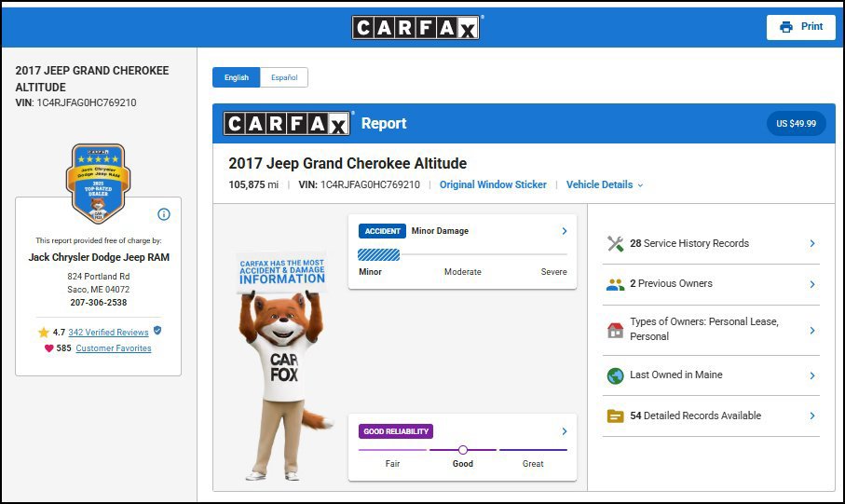Click the house icon for owner types

click(x=615, y=330)
